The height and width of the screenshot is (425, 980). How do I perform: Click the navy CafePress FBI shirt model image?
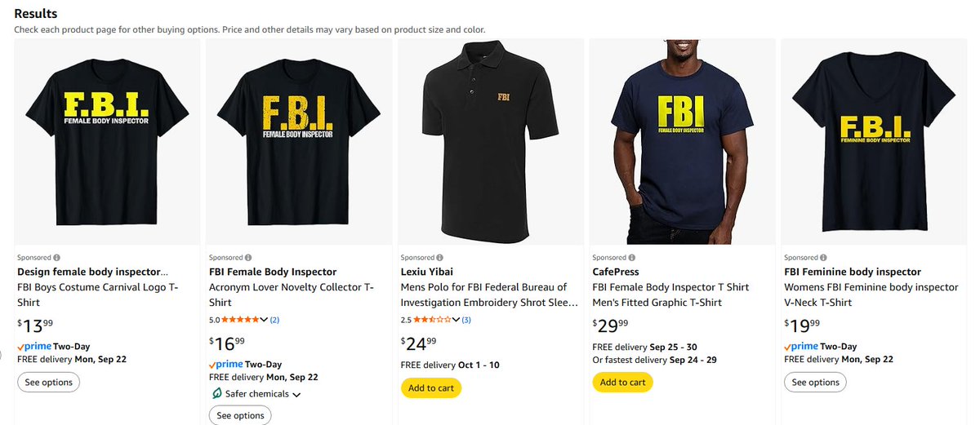684,141
